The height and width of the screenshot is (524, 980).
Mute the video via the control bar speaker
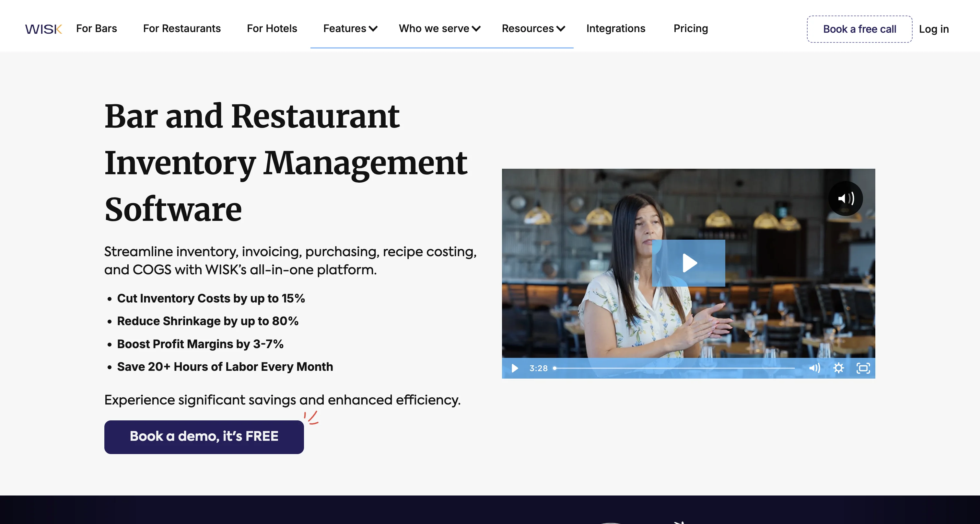click(x=814, y=368)
